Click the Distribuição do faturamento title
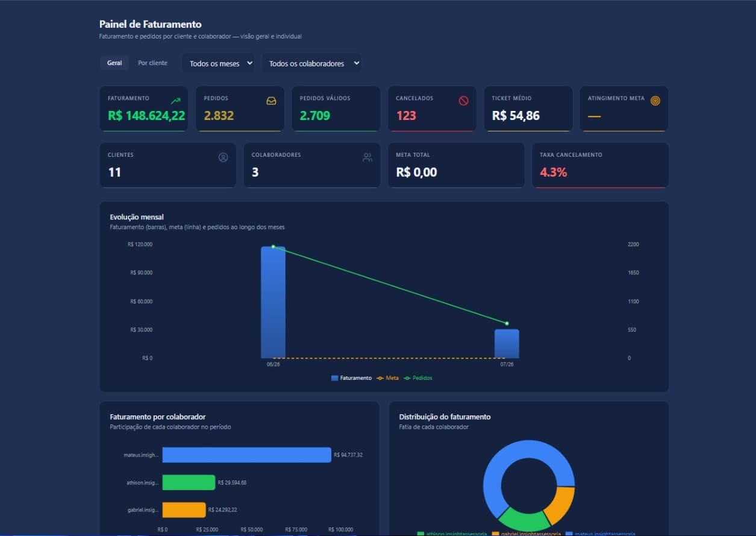This screenshot has width=756, height=536. coord(445,417)
